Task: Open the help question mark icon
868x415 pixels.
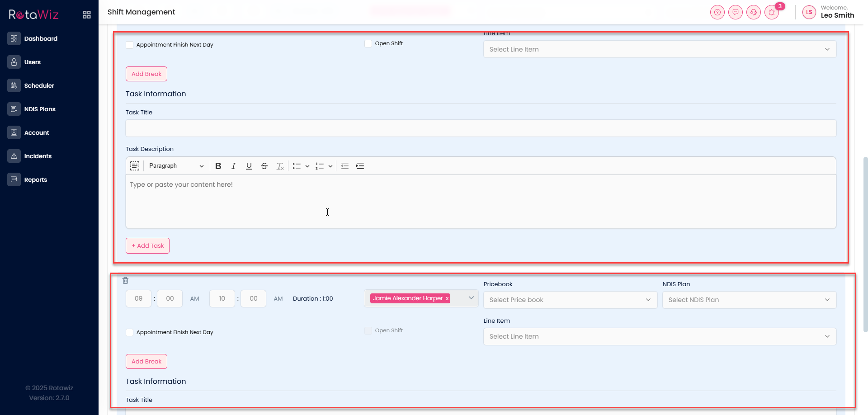Action: 717,12
